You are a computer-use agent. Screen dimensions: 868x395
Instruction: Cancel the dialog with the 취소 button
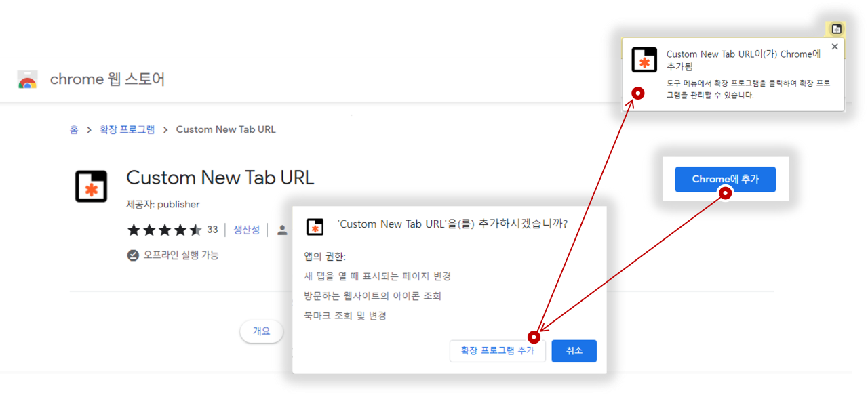pyautogui.click(x=574, y=351)
